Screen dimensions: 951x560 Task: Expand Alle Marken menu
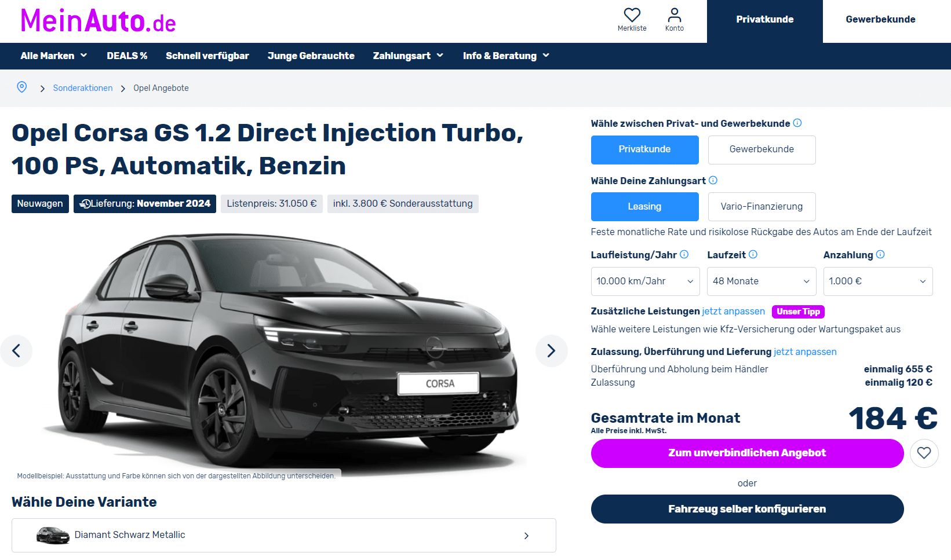point(54,56)
